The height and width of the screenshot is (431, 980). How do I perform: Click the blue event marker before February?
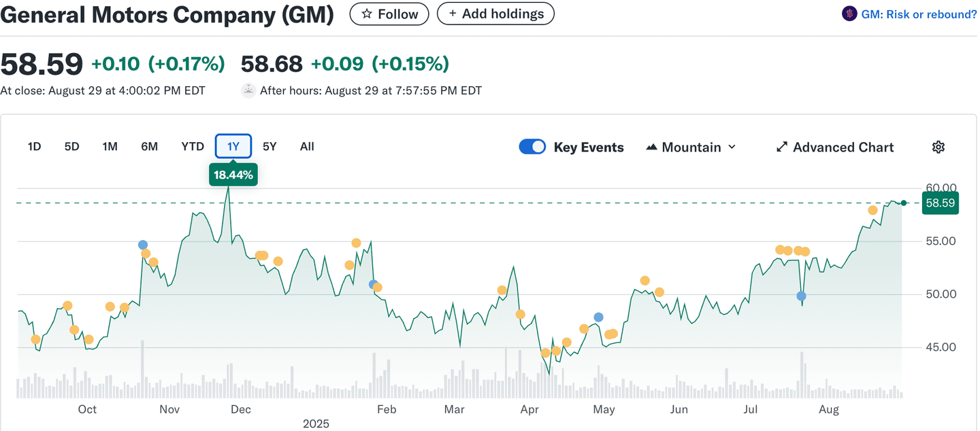coord(373,284)
